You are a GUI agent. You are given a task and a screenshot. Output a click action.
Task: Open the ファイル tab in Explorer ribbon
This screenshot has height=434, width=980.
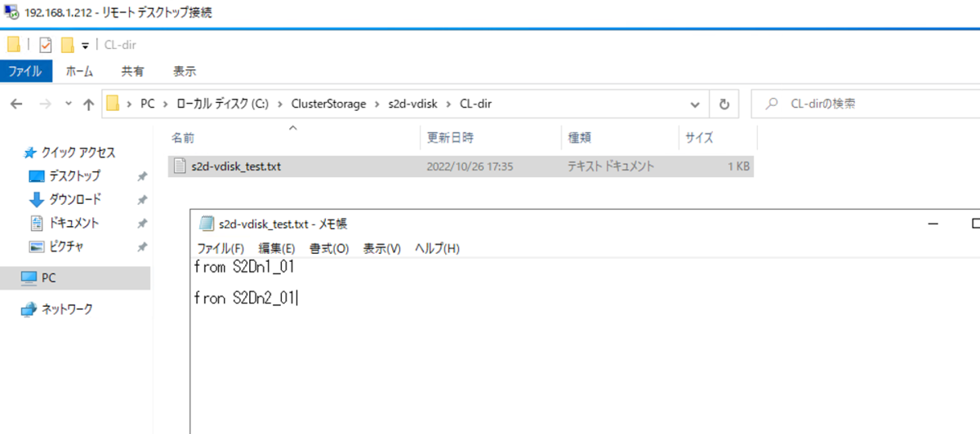click(x=26, y=71)
